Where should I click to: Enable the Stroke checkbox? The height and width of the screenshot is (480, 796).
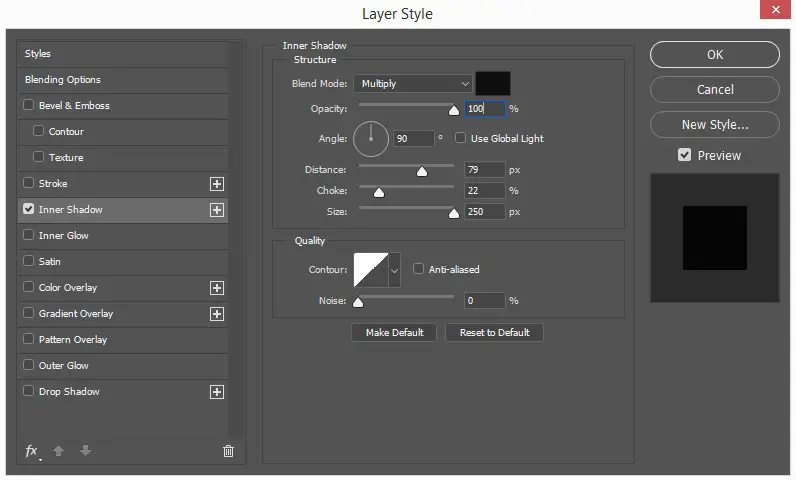[28, 183]
